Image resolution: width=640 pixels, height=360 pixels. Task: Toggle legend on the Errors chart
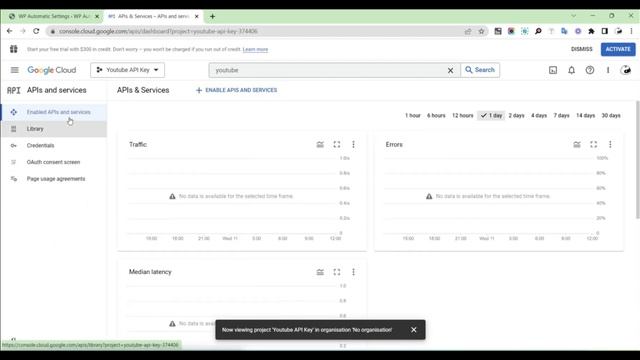577,144
